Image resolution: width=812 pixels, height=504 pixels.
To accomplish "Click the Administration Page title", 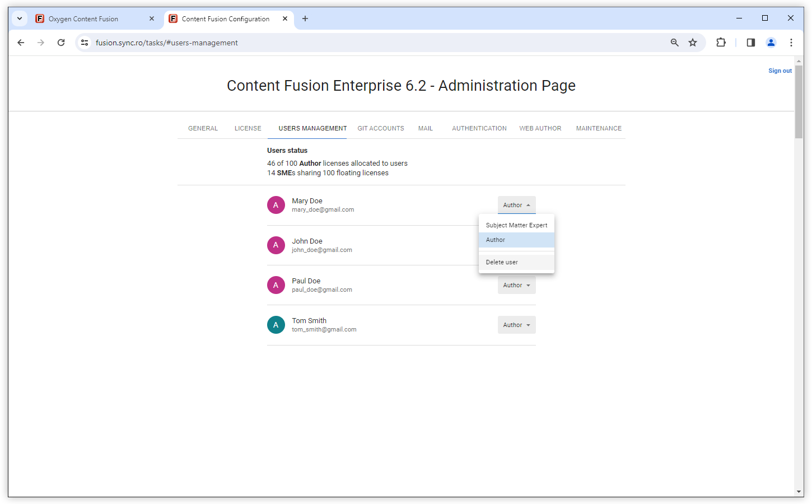I will tap(401, 86).
